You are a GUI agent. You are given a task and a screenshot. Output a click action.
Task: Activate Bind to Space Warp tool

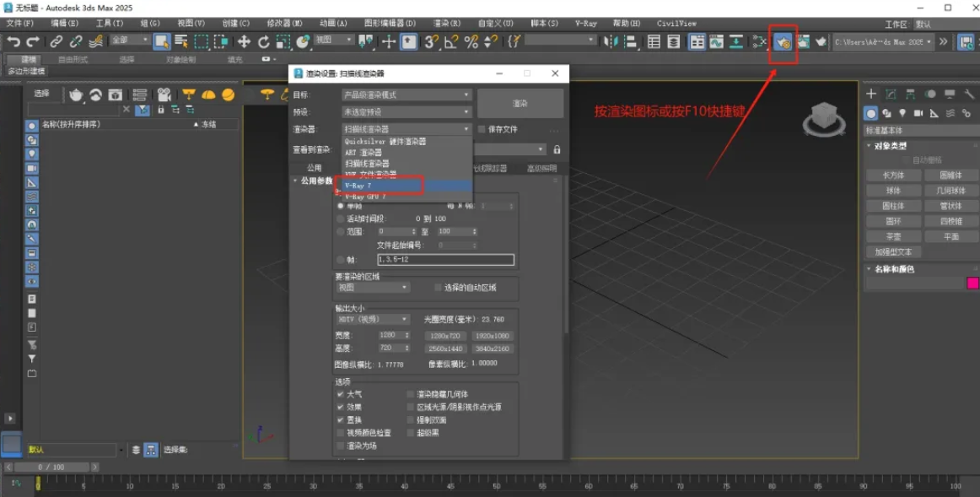[95, 41]
